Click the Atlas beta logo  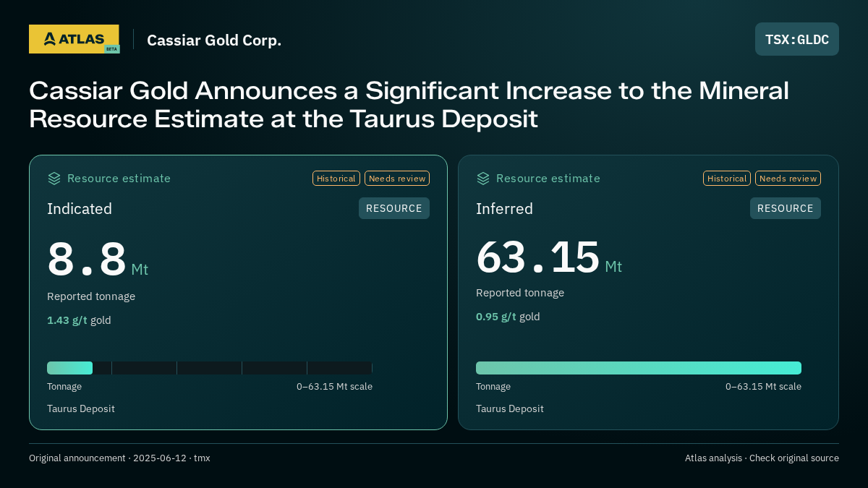[x=74, y=39]
